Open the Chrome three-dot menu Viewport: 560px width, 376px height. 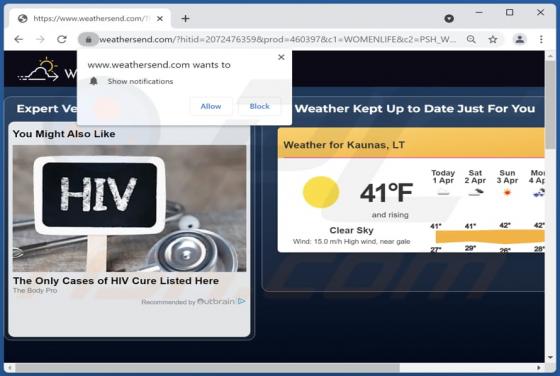click(x=541, y=39)
